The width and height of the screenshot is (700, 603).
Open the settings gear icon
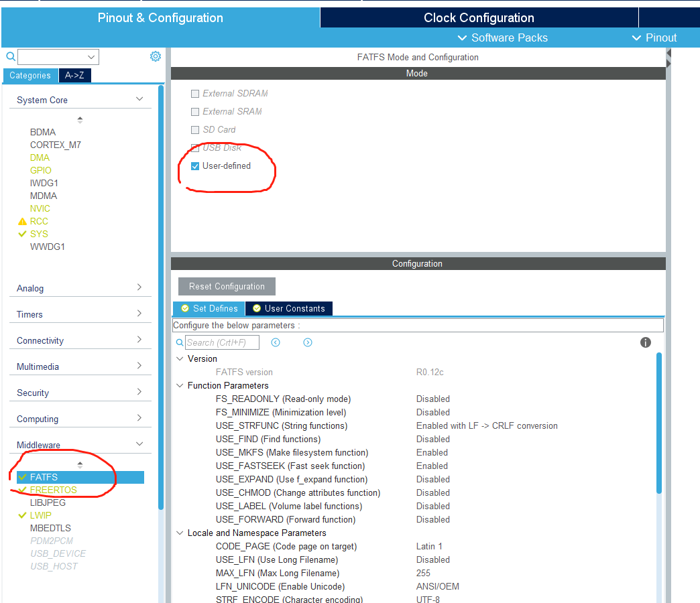pyautogui.click(x=156, y=56)
